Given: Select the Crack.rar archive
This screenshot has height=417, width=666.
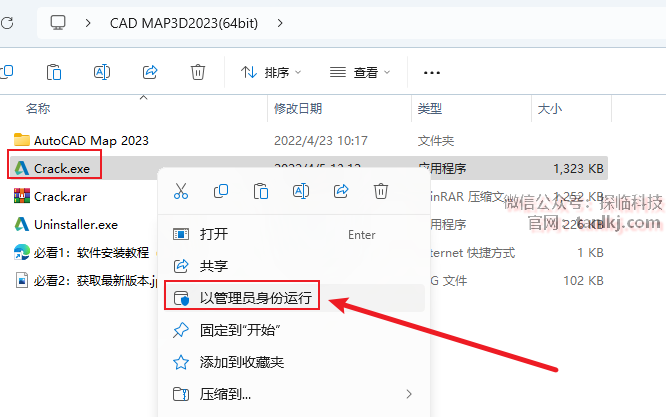Looking at the screenshot, I should pos(60,197).
